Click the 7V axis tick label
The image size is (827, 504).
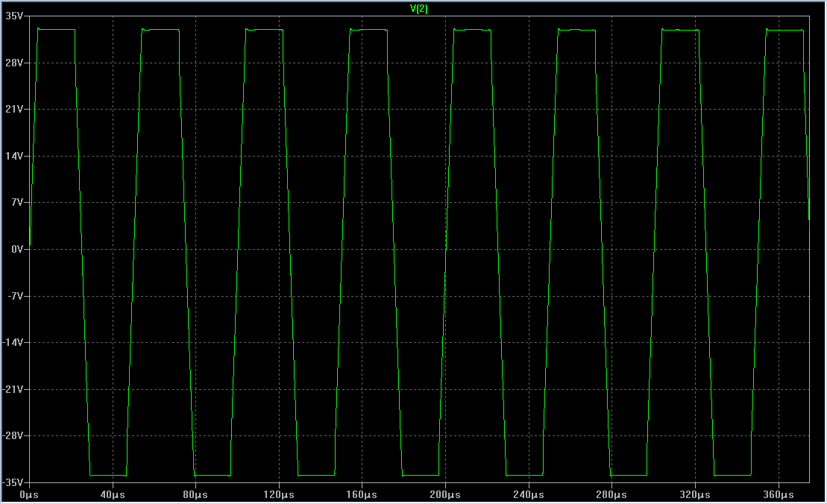point(17,203)
